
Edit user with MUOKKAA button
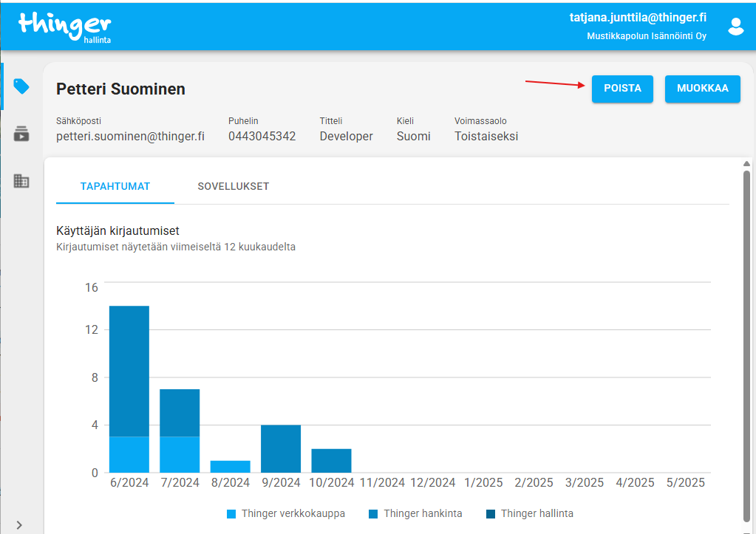click(703, 89)
